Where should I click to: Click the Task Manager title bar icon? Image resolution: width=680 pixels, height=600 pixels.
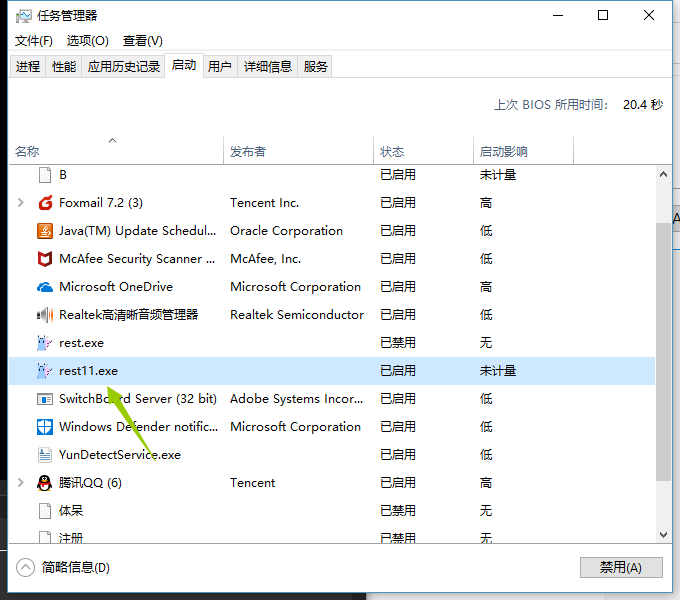pyautogui.click(x=23, y=16)
